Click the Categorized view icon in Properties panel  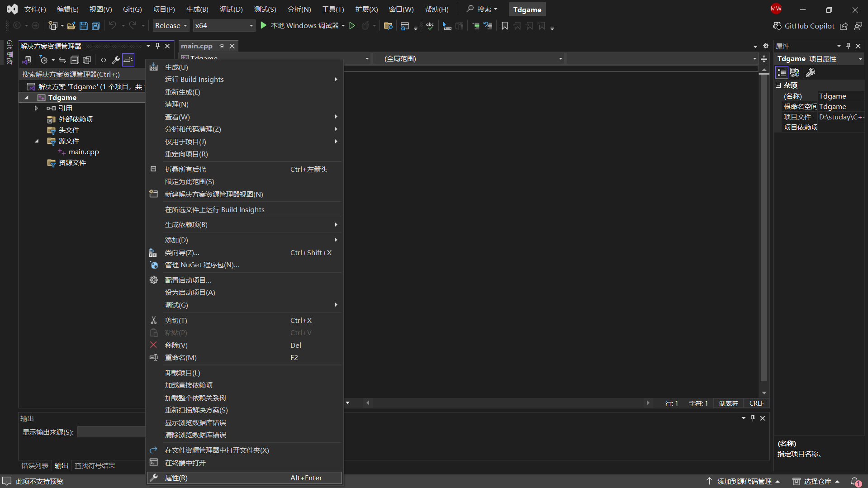click(x=781, y=72)
